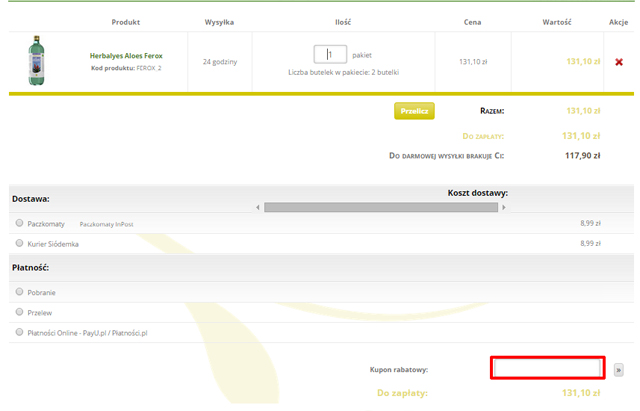The image size is (640, 411).
Task: Click the Ilość column header
Action: click(x=343, y=21)
